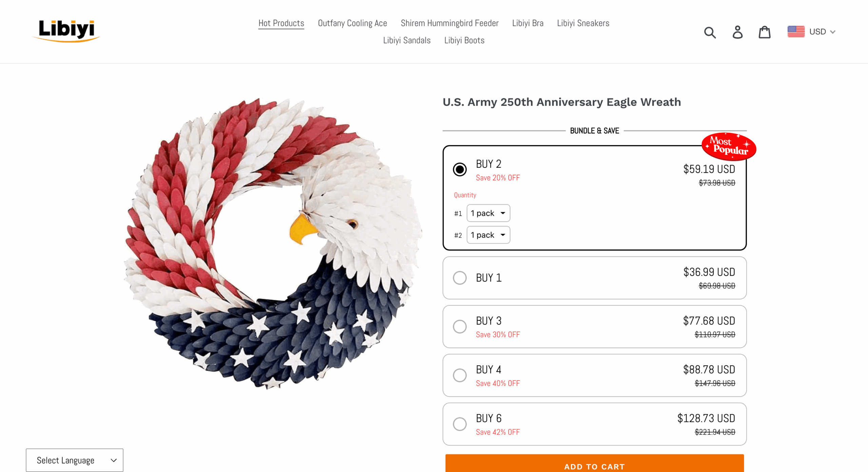Choose the BUY 3 bundle radio

pyautogui.click(x=460, y=327)
